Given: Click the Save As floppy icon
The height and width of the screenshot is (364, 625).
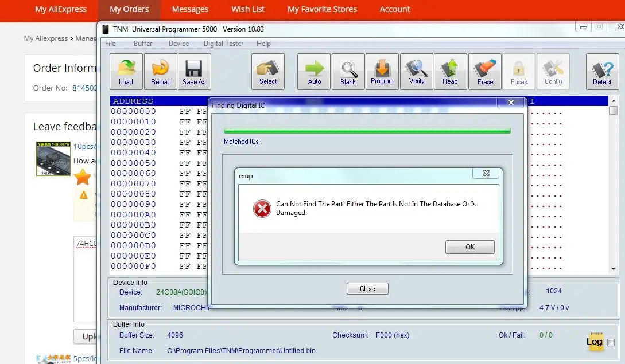Looking at the screenshot, I should 194,72.
